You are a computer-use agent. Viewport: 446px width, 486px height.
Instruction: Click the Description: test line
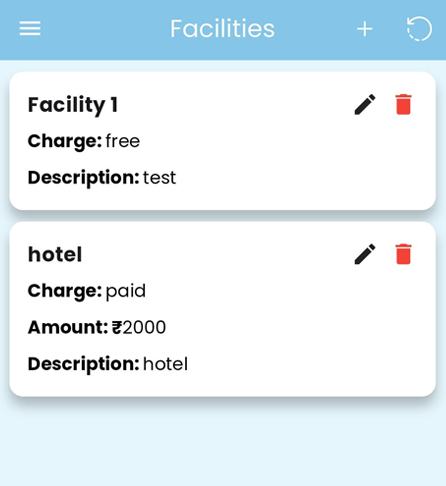(x=102, y=178)
